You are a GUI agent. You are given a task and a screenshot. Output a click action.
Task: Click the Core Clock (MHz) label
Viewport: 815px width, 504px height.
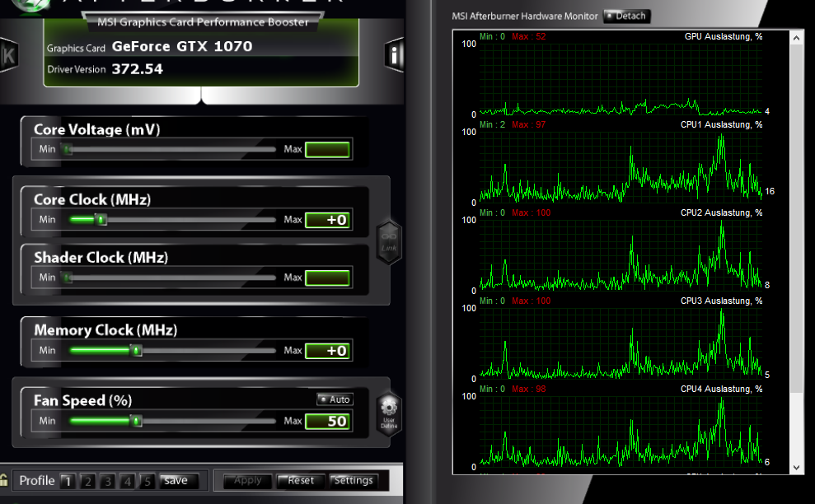[92, 199]
